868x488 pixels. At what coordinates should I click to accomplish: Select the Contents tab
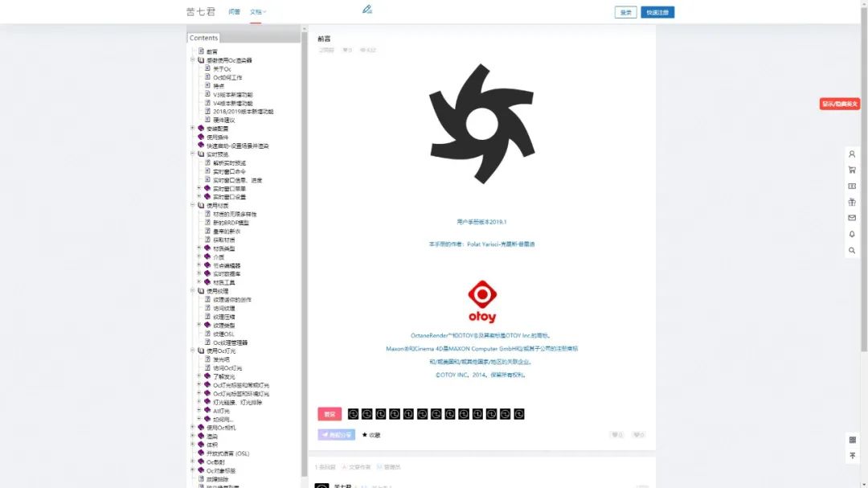point(203,38)
